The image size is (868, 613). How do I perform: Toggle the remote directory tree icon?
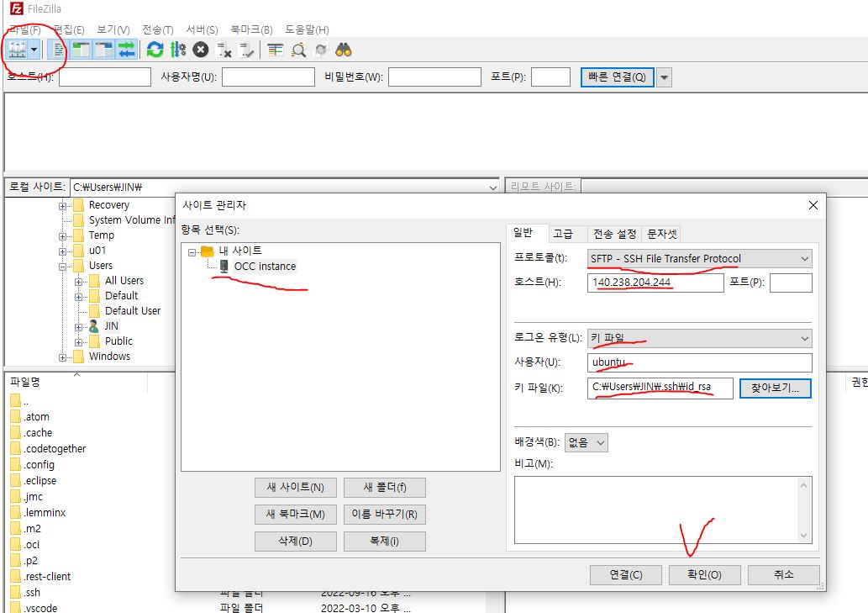pos(104,50)
